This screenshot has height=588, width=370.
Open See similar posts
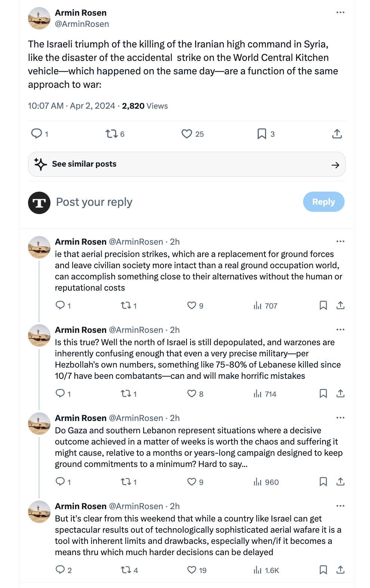click(x=186, y=164)
